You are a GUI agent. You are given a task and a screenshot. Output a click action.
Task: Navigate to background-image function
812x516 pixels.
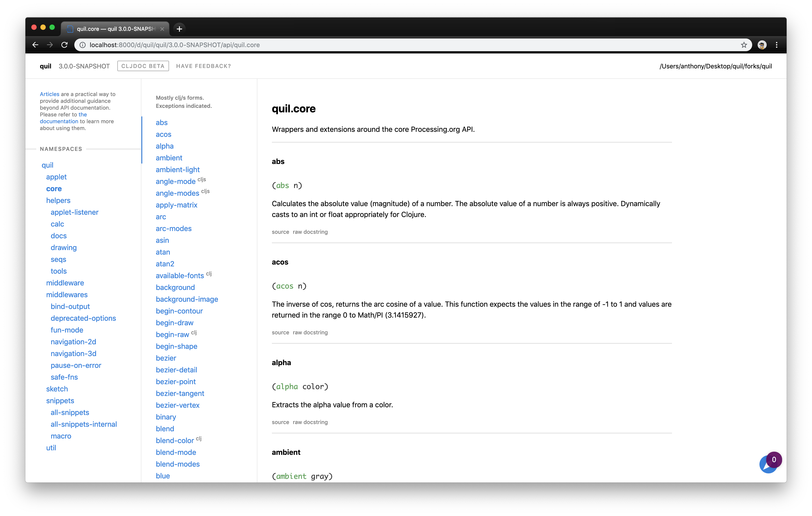[x=187, y=299]
